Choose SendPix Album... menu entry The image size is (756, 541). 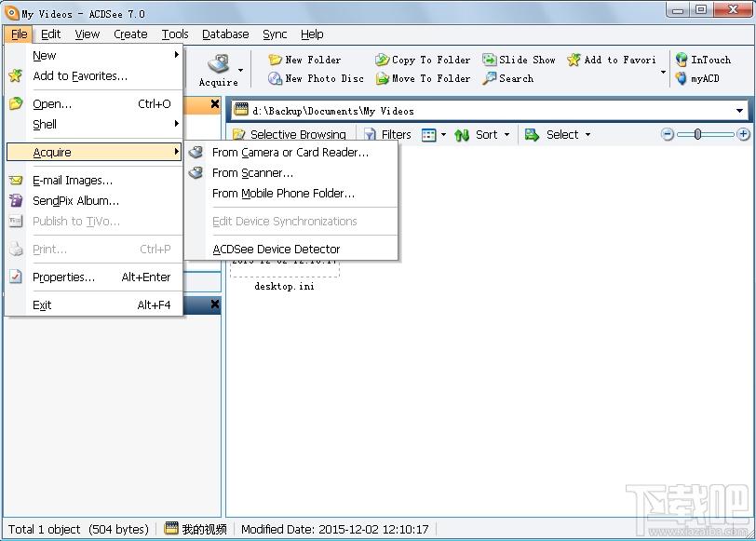(x=94, y=200)
